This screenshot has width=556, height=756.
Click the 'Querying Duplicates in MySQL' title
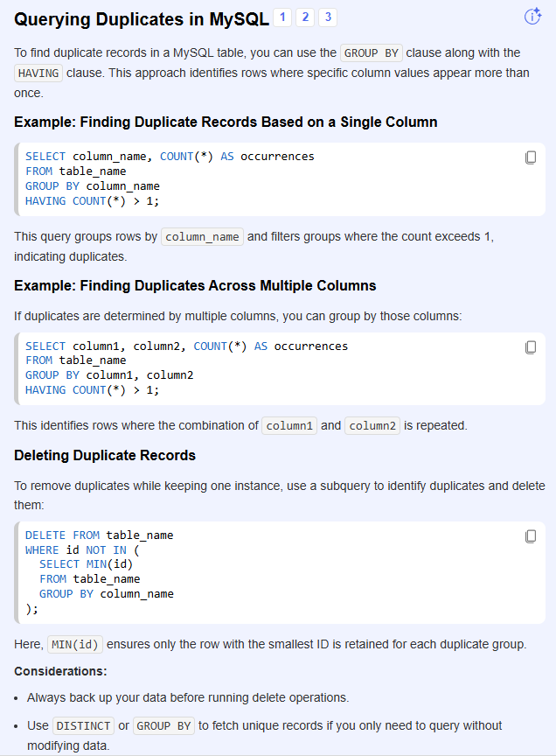pos(142,18)
